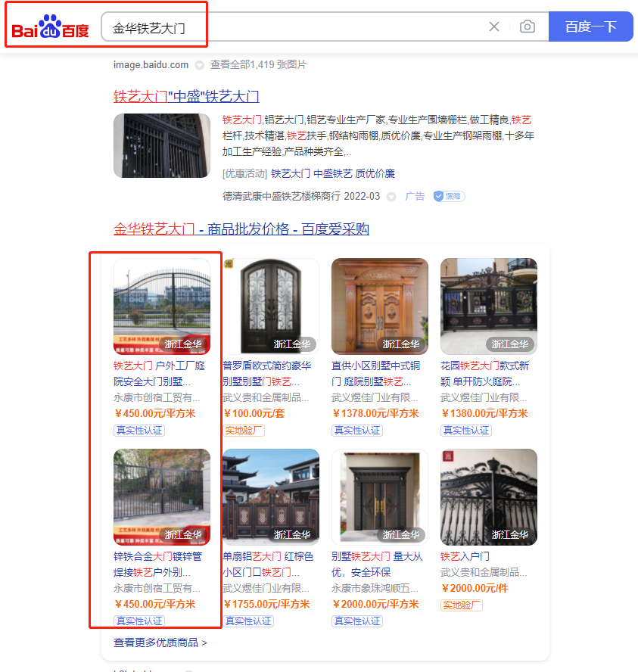
Task: Click 实地验厂 badge under ¥2000.00元/件
Action: (x=462, y=605)
